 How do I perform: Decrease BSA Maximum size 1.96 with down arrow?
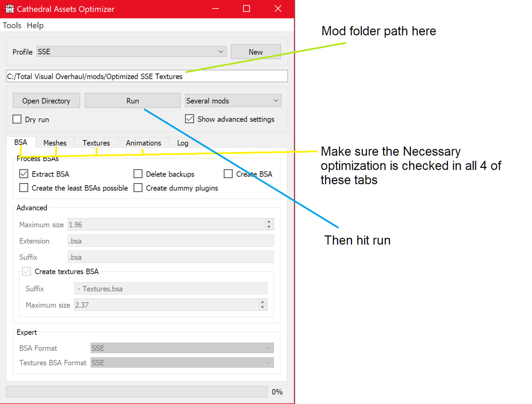(269, 227)
